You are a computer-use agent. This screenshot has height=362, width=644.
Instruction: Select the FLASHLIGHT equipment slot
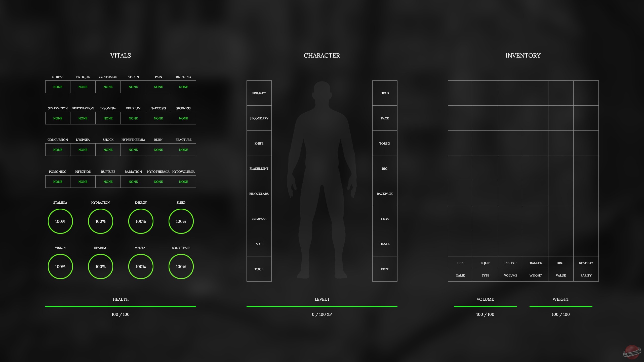coord(259,168)
